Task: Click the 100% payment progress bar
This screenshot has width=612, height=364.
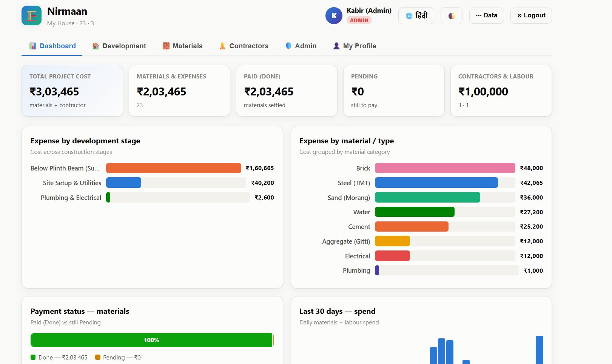Action: point(151,340)
